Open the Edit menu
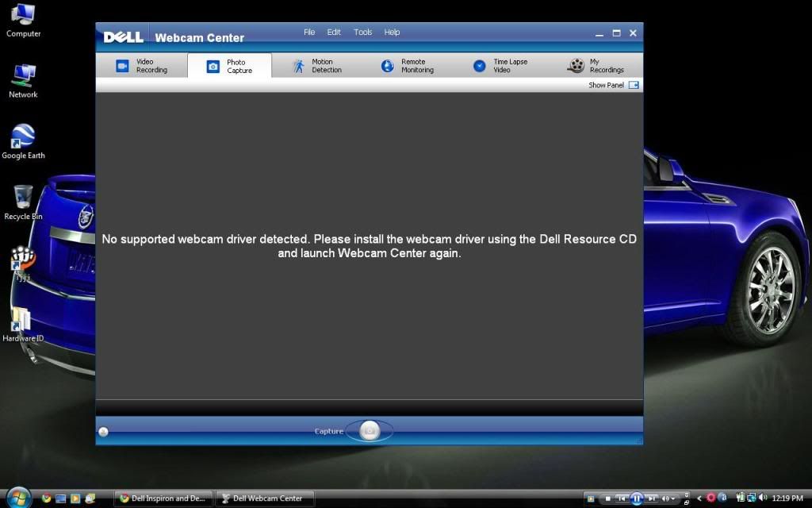Viewport: 812px width, 508px height. (x=334, y=32)
